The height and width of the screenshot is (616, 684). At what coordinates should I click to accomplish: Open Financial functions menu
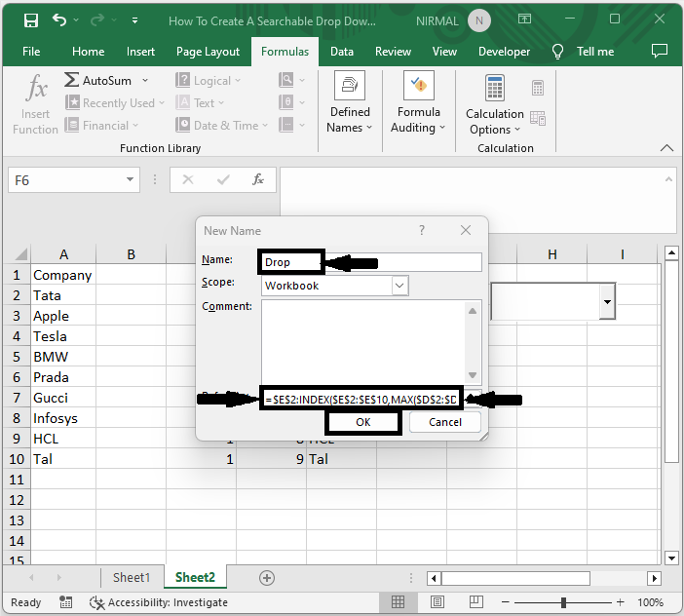(101, 126)
